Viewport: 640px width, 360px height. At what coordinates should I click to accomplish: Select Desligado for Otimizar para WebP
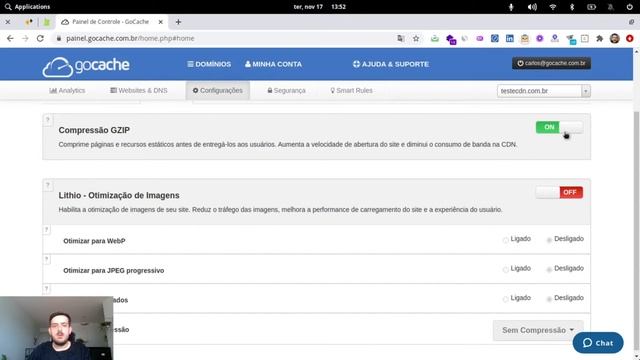(x=549, y=240)
